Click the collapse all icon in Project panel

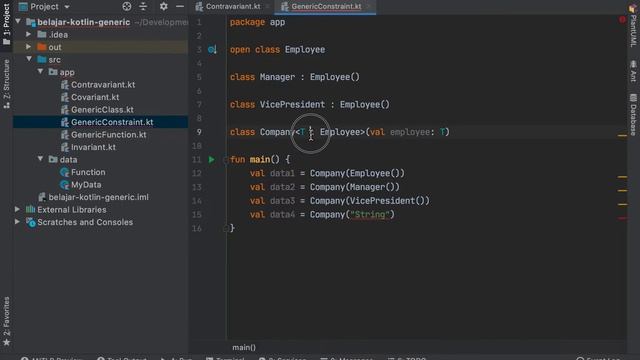143,6
